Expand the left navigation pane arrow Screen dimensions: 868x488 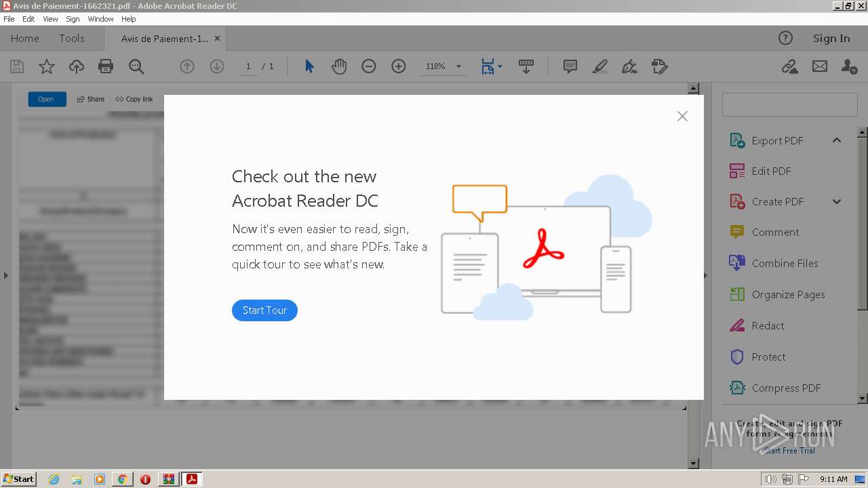click(x=6, y=275)
